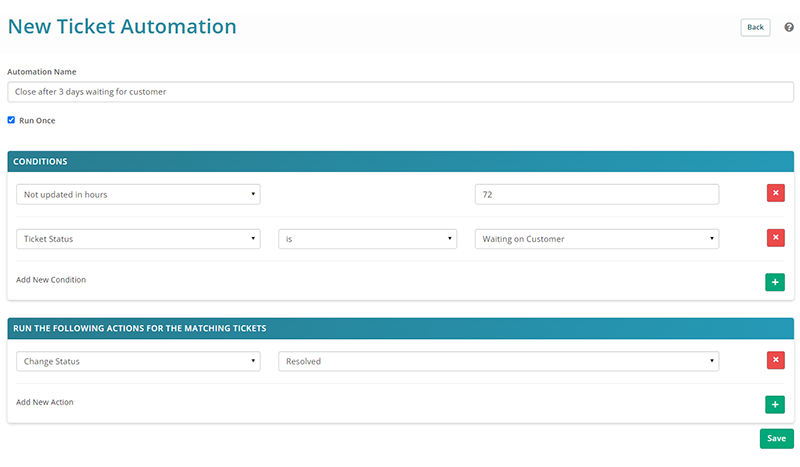Open the help question mark icon
This screenshot has height=467, width=800.
[789, 27]
